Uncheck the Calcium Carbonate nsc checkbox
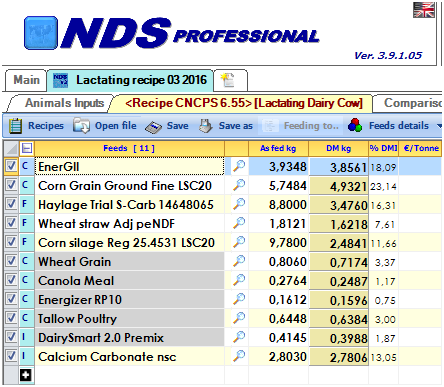 pyautogui.click(x=11, y=356)
